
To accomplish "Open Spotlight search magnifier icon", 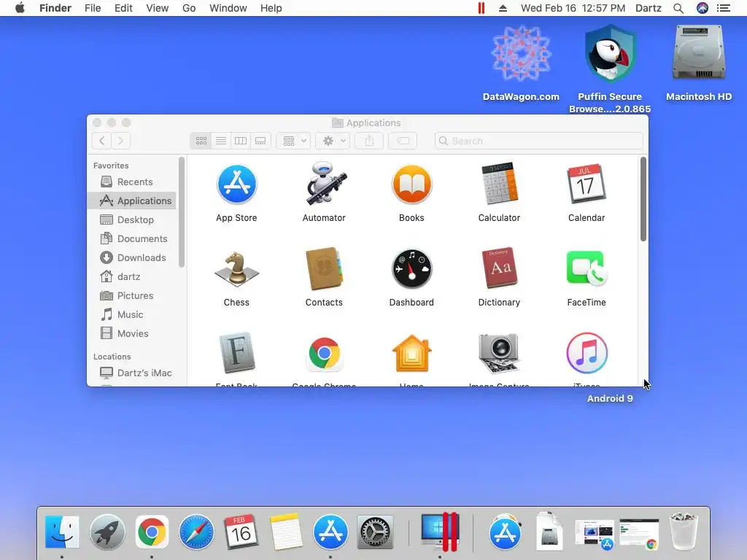I will (678, 8).
